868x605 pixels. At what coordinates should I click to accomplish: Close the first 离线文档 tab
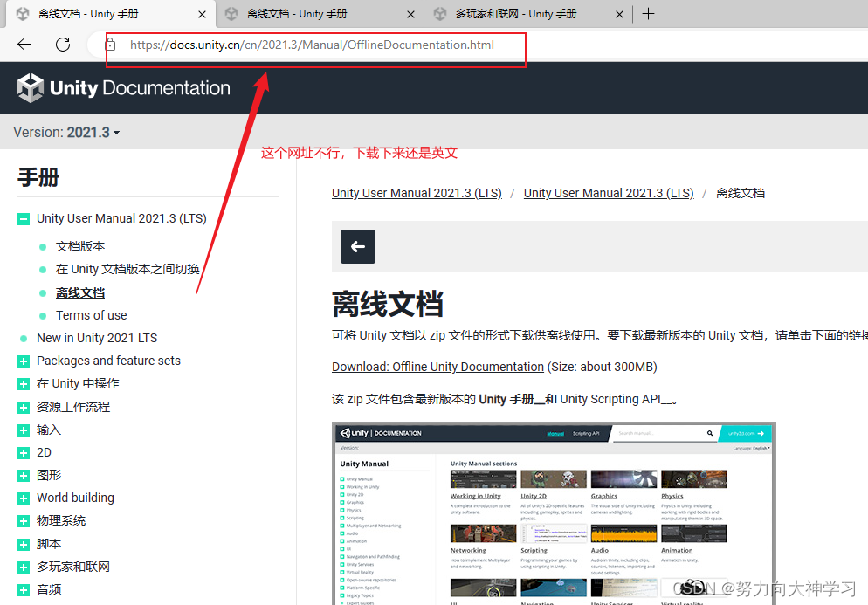click(202, 14)
